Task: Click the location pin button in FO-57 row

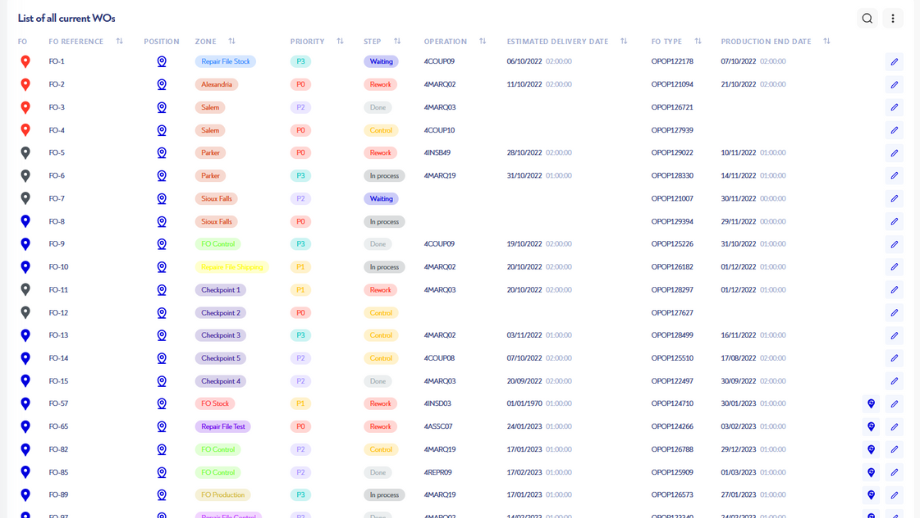Action: tap(871, 404)
